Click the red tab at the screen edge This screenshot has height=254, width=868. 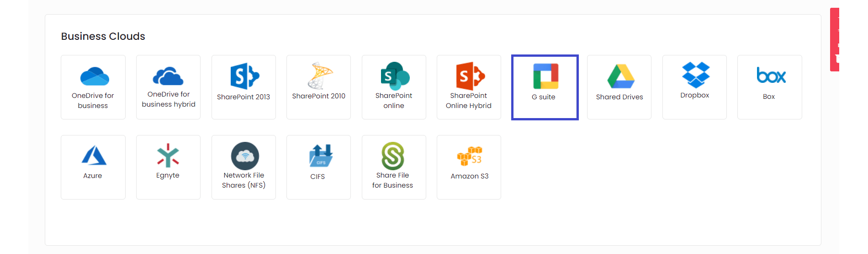pyautogui.click(x=835, y=39)
